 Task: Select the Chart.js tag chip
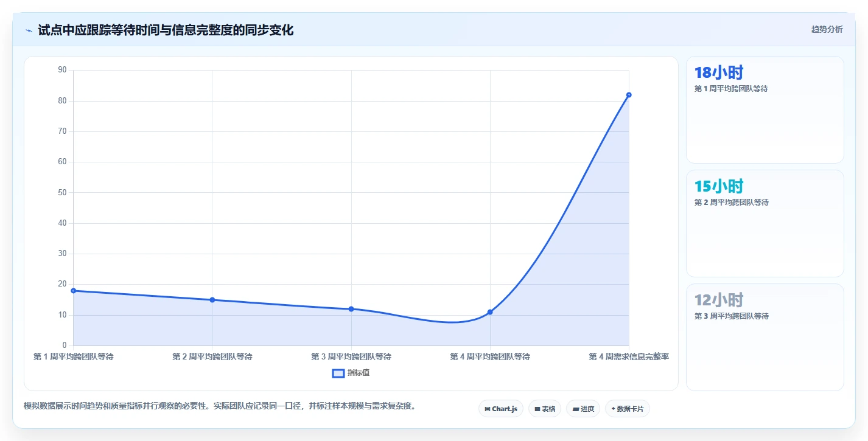tap(501, 409)
